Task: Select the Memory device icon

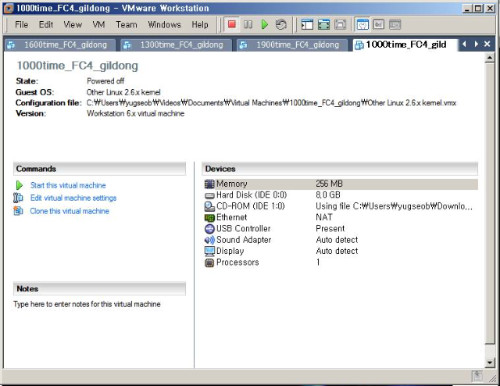Action: tap(209, 184)
